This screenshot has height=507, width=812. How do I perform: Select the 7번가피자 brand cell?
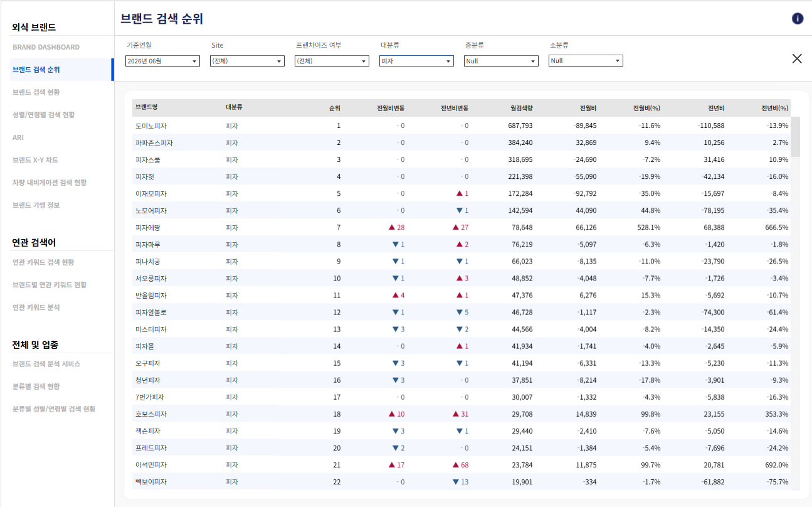149,397
